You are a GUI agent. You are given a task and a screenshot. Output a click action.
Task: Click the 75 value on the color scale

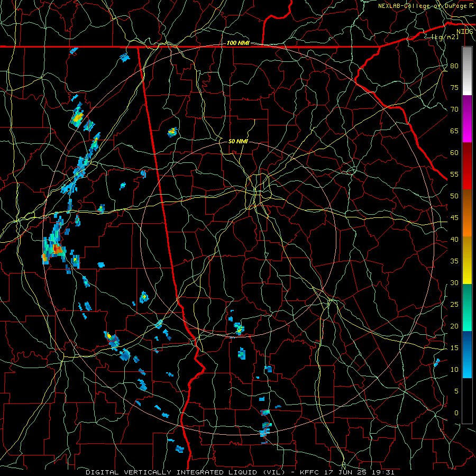coord(454,88)
